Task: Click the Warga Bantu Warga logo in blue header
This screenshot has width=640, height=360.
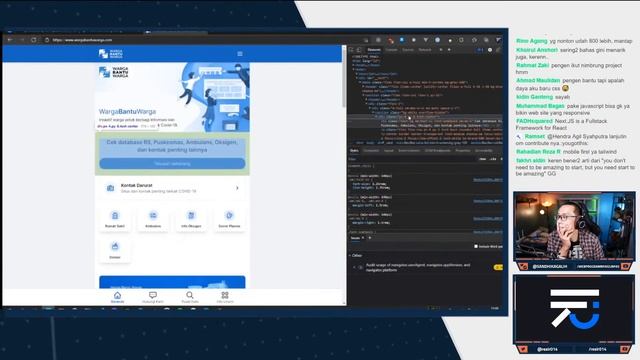Action: tap(111, 54)
